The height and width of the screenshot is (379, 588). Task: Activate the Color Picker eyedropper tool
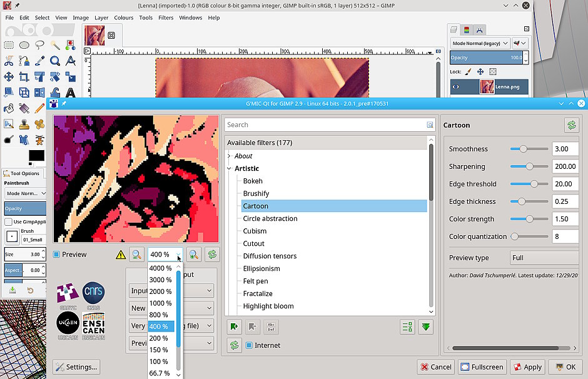pos(39,61)
